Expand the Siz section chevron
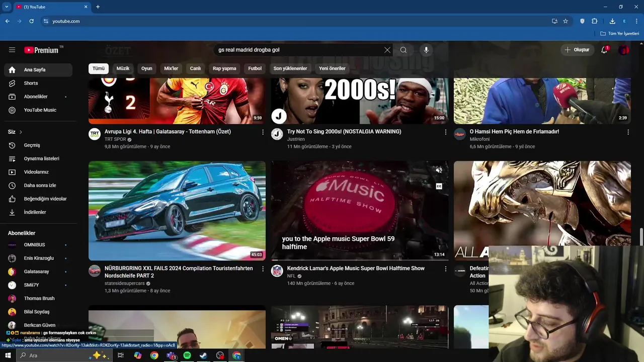Image resolution: width=644 pixels, height=362 pixels. coord(21,132)
